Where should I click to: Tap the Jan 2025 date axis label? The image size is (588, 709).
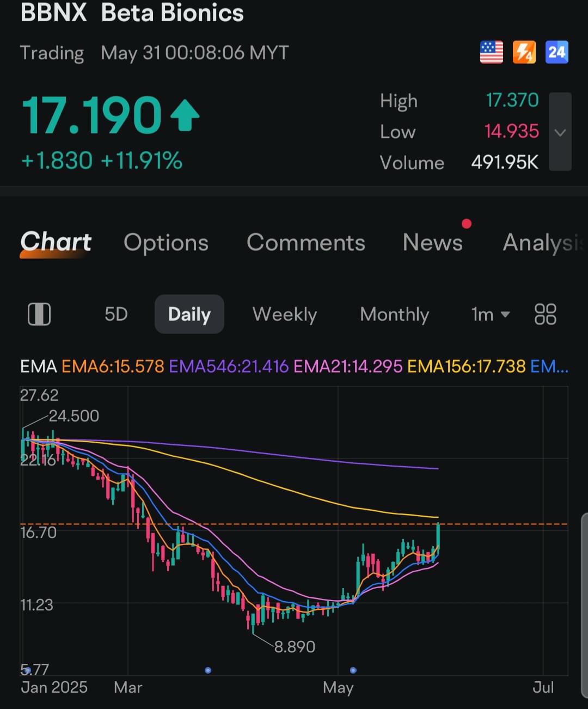tap(54, 687)
